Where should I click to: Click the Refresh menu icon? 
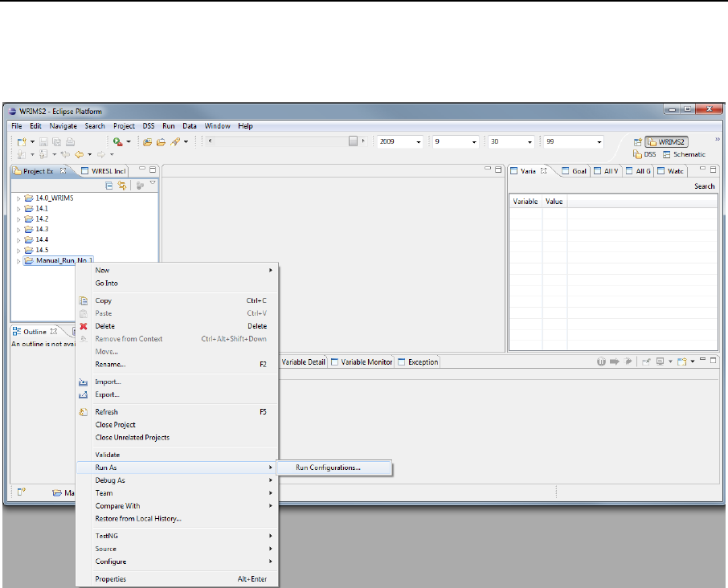point(83,412)
